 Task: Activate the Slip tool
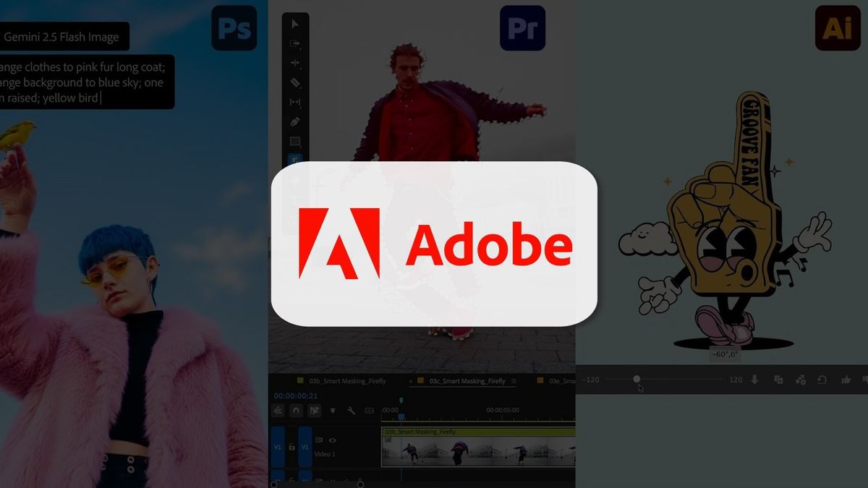(x=295, y=102)
